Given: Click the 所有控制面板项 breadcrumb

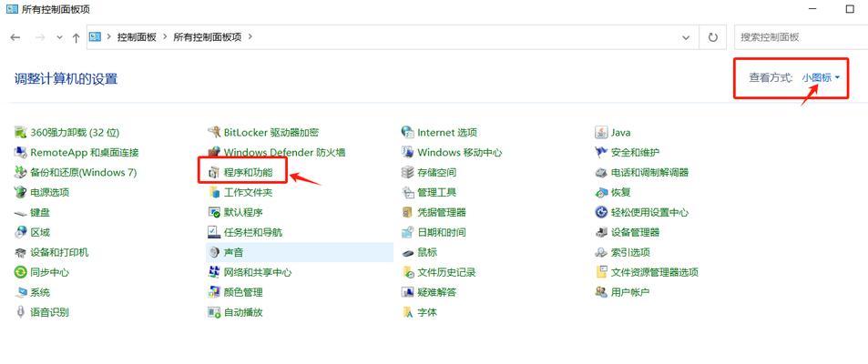Looking at the screenshot, I should 208,37.
